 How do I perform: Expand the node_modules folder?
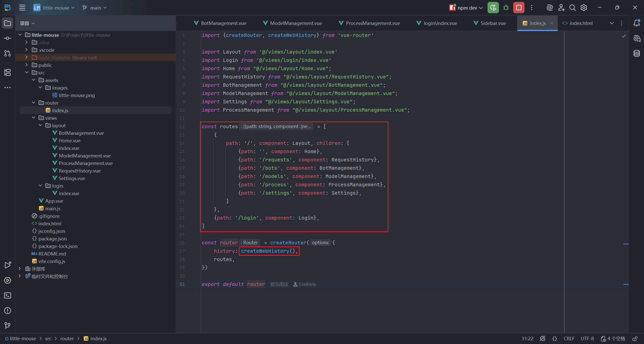point(27,58)
